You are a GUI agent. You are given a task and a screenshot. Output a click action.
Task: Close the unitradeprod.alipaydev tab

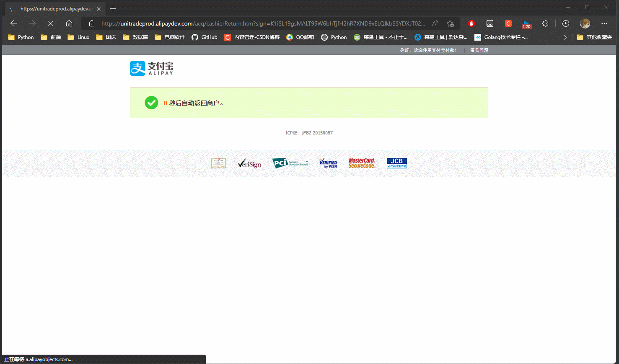tap(99, 9)
